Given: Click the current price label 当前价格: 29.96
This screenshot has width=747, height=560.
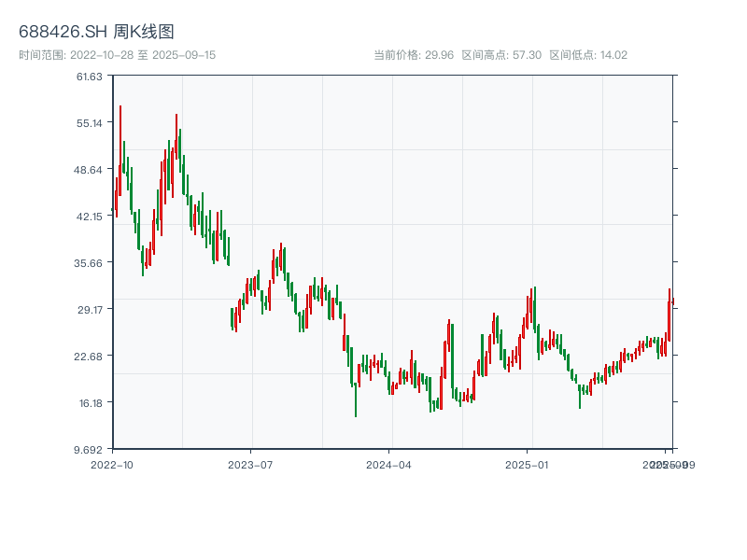Looking at the screenshot, I should tap(414, 55).
